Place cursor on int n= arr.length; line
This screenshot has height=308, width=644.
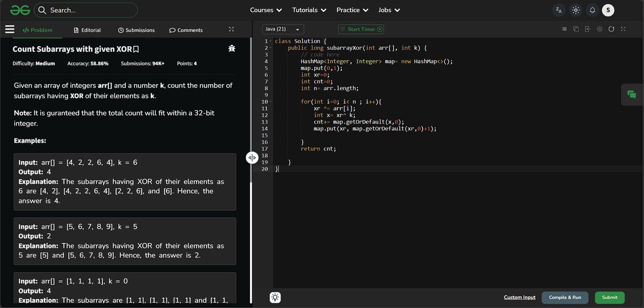coord(330,88)
